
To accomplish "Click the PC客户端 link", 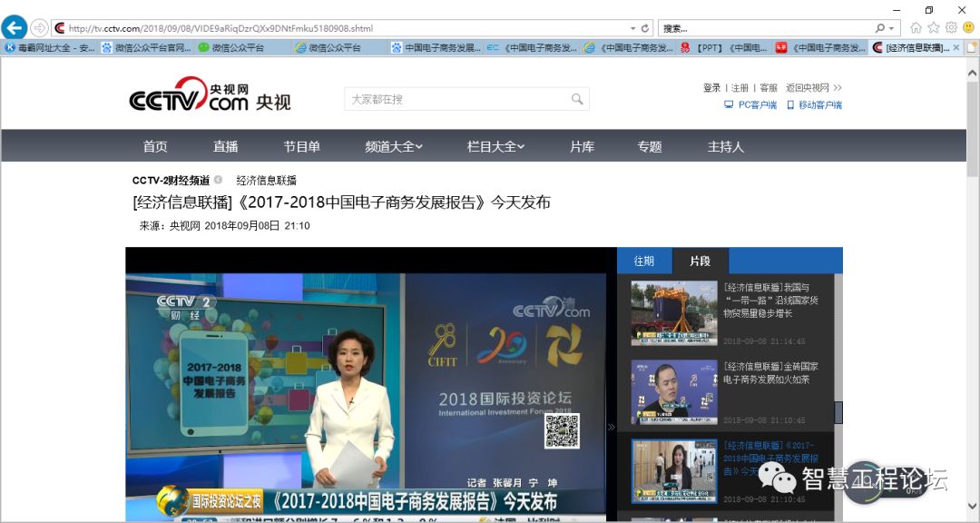I will click(750, 104).
